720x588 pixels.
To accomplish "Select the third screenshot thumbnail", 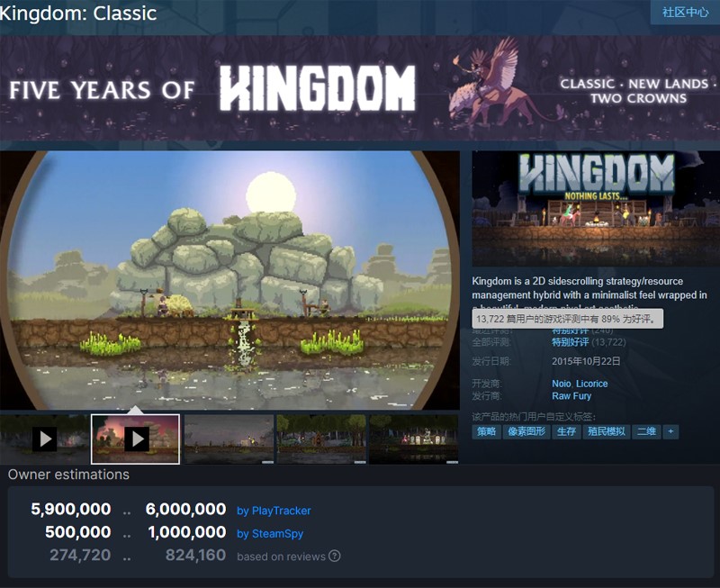I will point(229,439).
